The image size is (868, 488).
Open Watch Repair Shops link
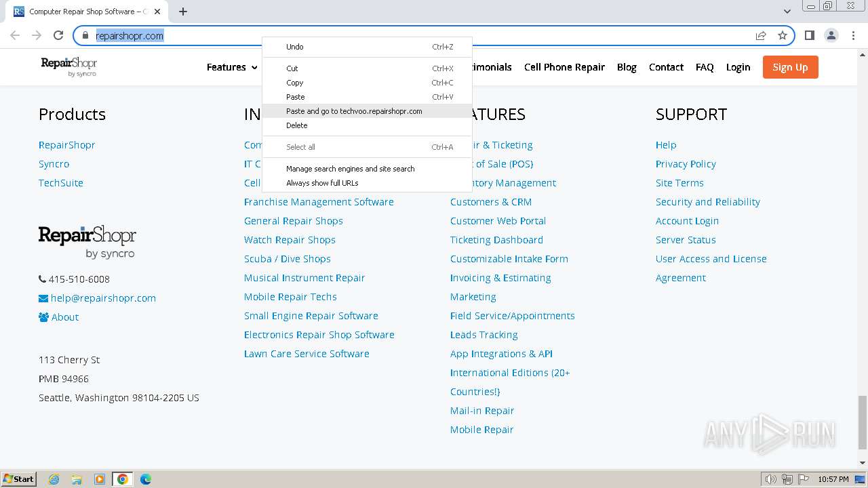click(290, 240)
